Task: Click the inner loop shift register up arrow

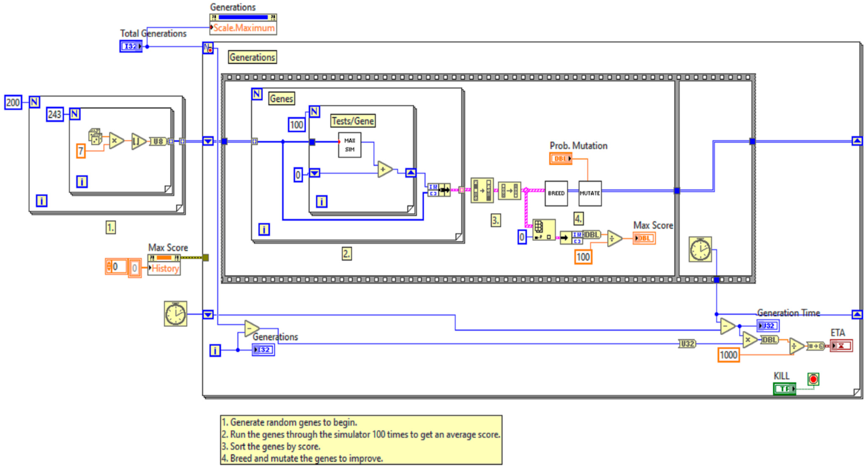Action: point(410,173)
